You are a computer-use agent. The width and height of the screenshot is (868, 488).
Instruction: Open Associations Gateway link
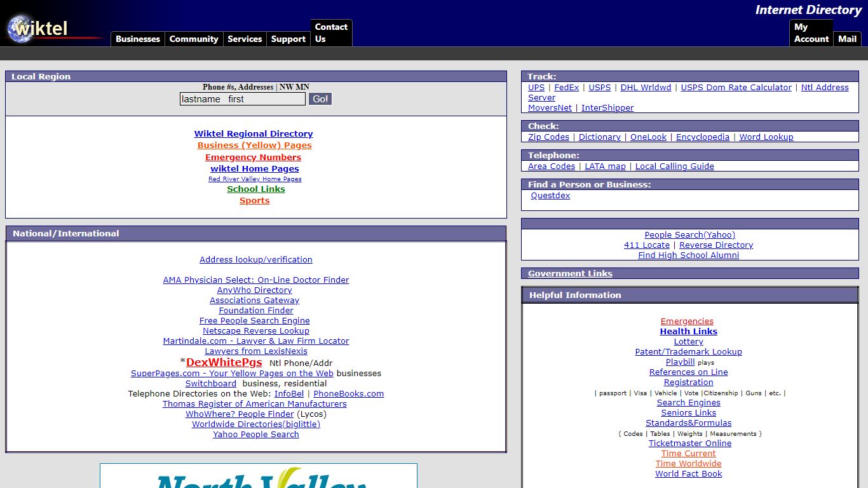coord(255,301)
